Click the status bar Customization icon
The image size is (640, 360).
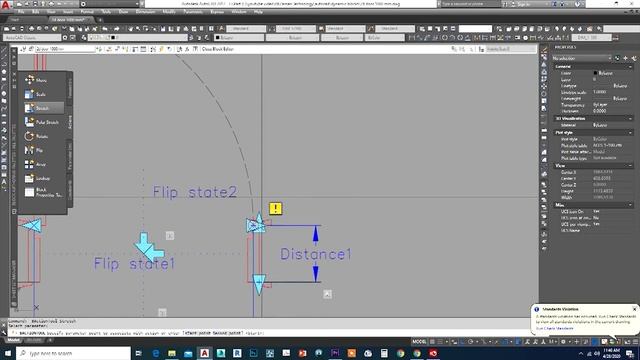[636, 342]
